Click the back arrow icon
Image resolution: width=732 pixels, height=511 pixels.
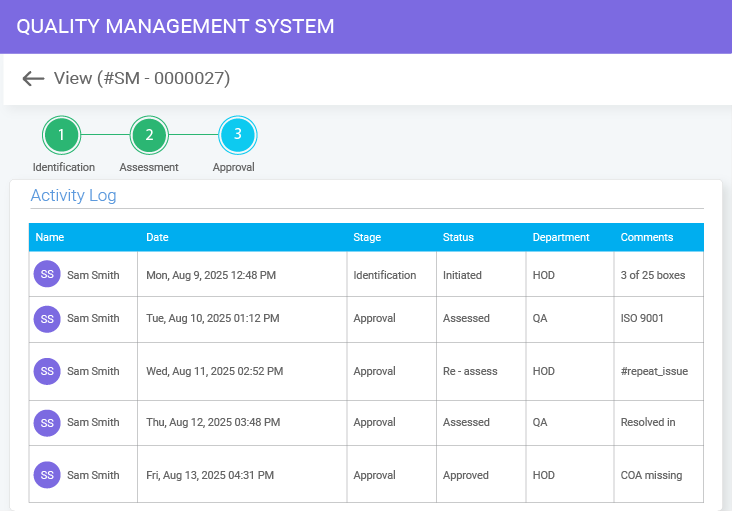[33, 78]
